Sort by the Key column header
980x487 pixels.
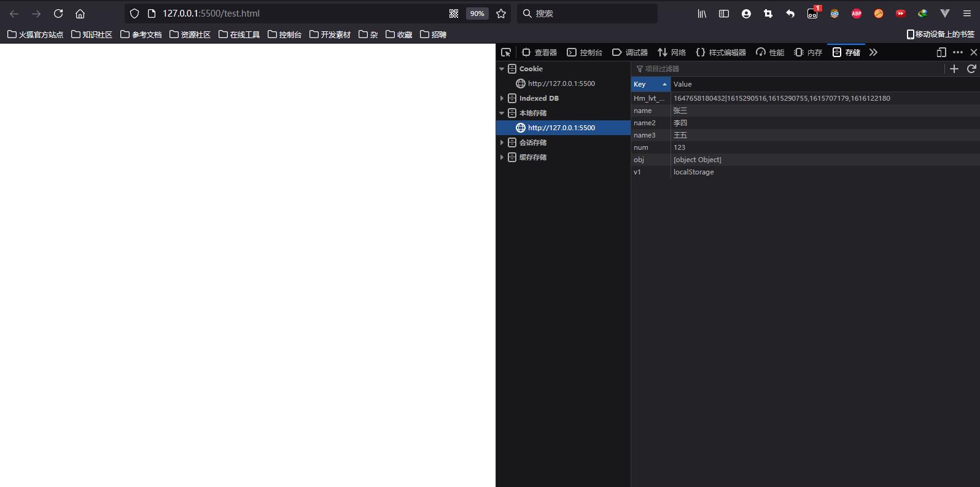click(x=650, y=84)
